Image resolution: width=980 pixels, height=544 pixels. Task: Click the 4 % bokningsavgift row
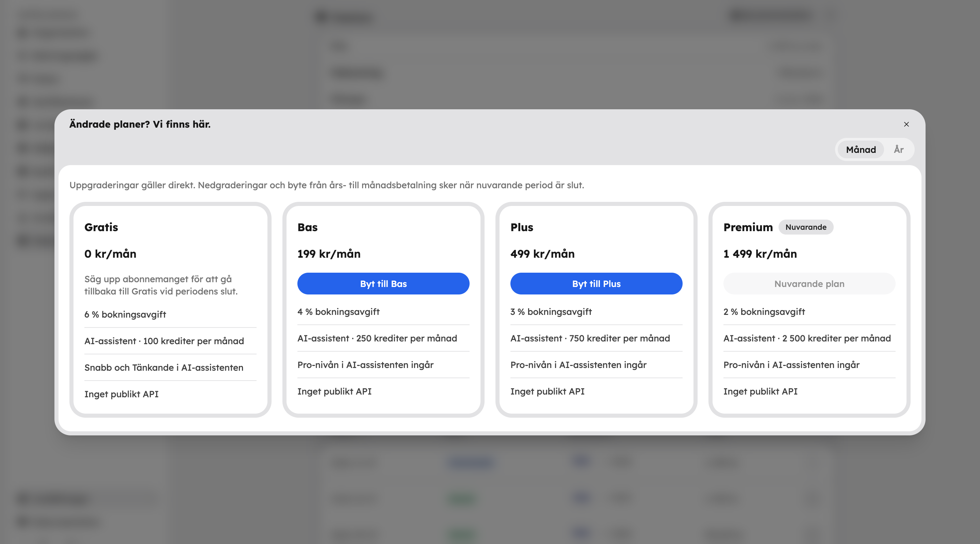point(383,312)
